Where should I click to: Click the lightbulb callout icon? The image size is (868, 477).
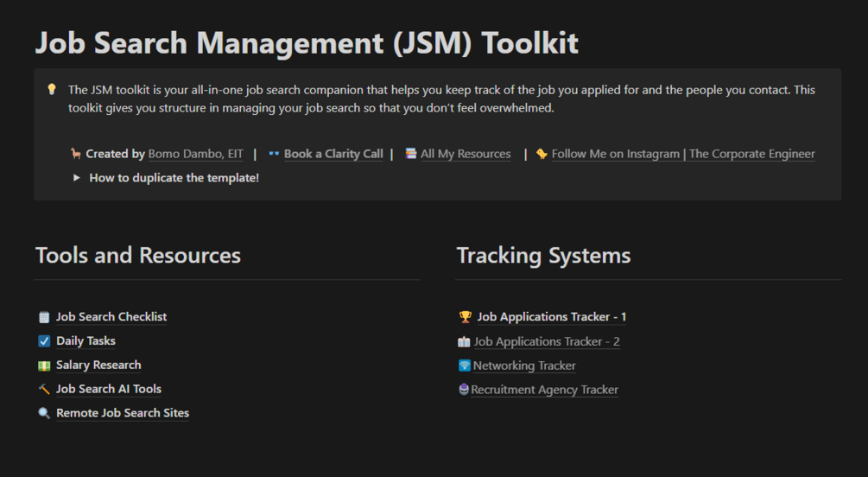point(51,89)
